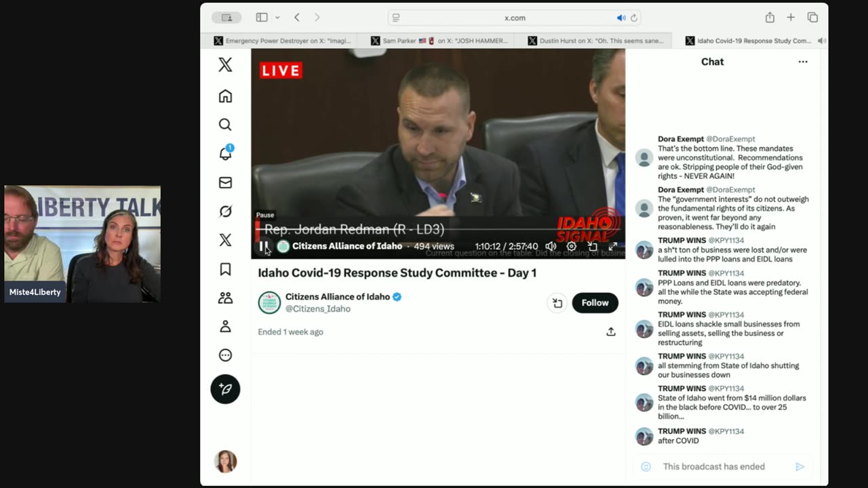
Task: Click the Follow button
Action: click(595, 303)
